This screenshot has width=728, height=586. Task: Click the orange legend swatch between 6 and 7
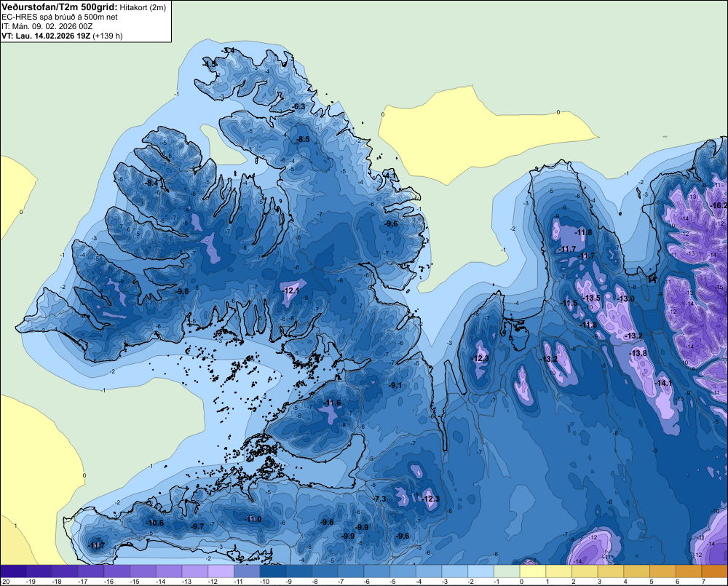coord(689,571)
